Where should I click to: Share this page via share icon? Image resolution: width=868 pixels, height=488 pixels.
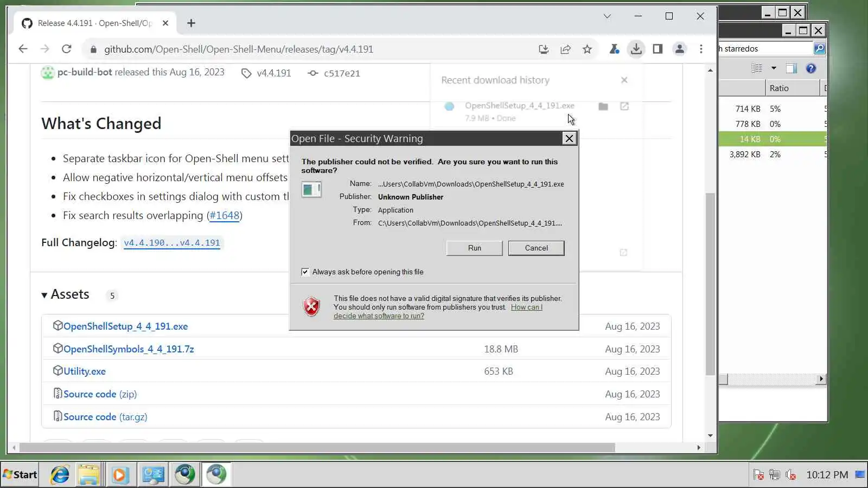click(x=565, y=49)
